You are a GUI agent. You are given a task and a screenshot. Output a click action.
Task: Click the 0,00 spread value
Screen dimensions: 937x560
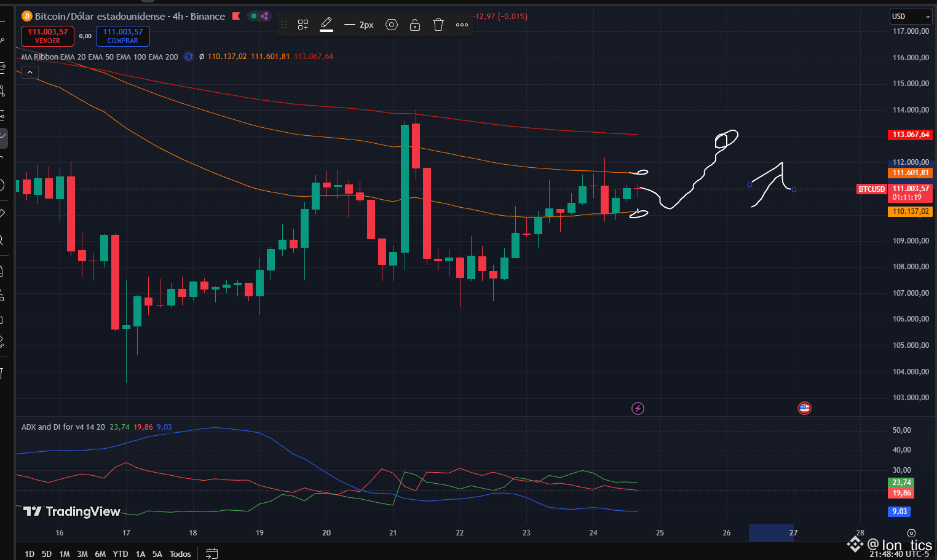85,36
